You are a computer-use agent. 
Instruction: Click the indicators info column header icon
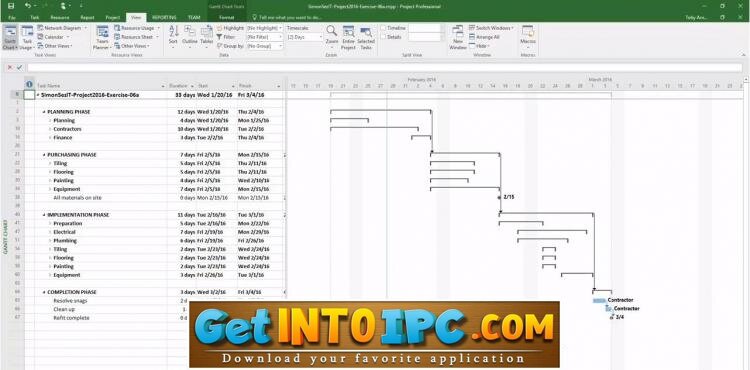click(30, 85)
